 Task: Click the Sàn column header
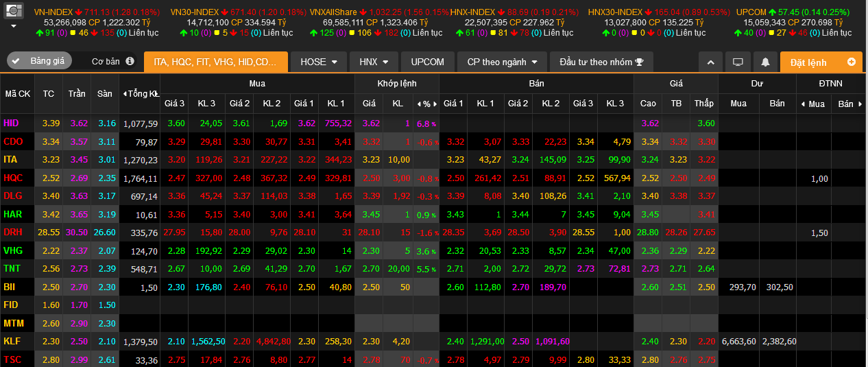pyautogui.click(x=104, y=93)
